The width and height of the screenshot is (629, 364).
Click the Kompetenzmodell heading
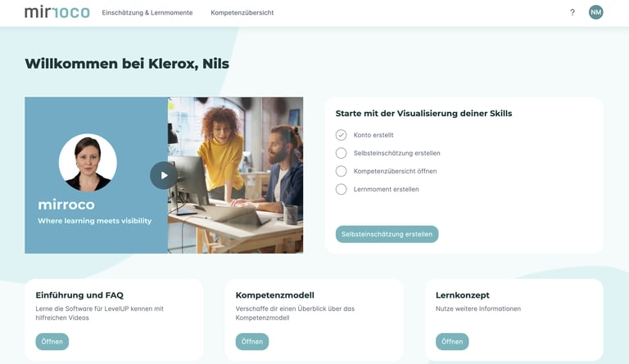(x=275, y=295)
